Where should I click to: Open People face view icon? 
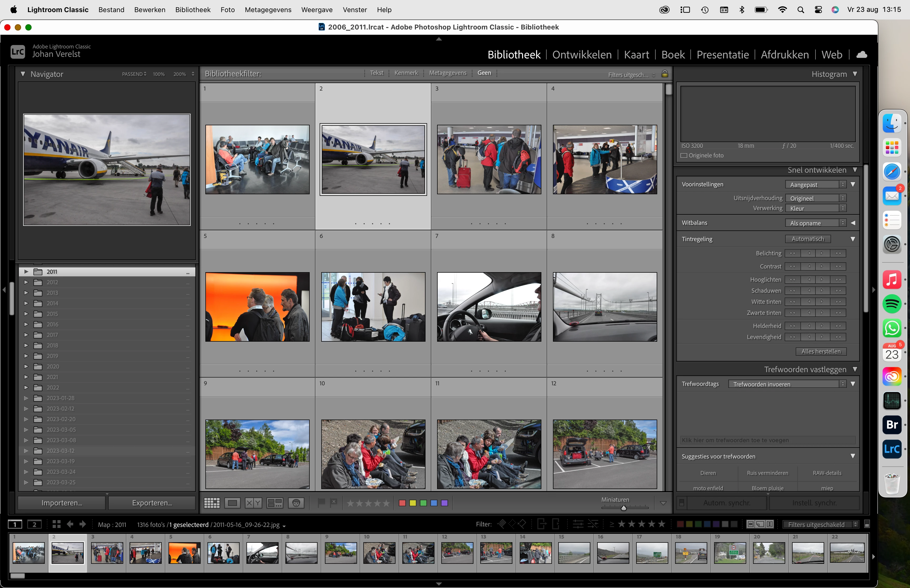[x=296, y=503]
